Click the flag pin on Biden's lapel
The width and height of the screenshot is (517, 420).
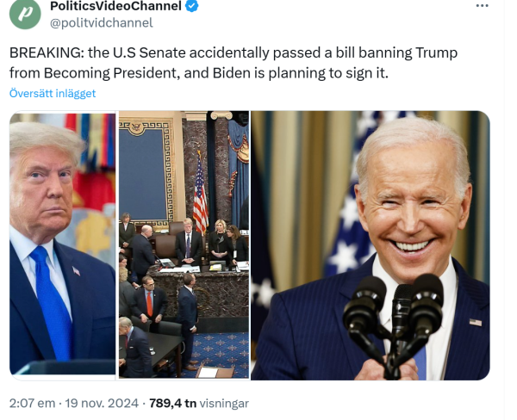[x=475, y=322]
